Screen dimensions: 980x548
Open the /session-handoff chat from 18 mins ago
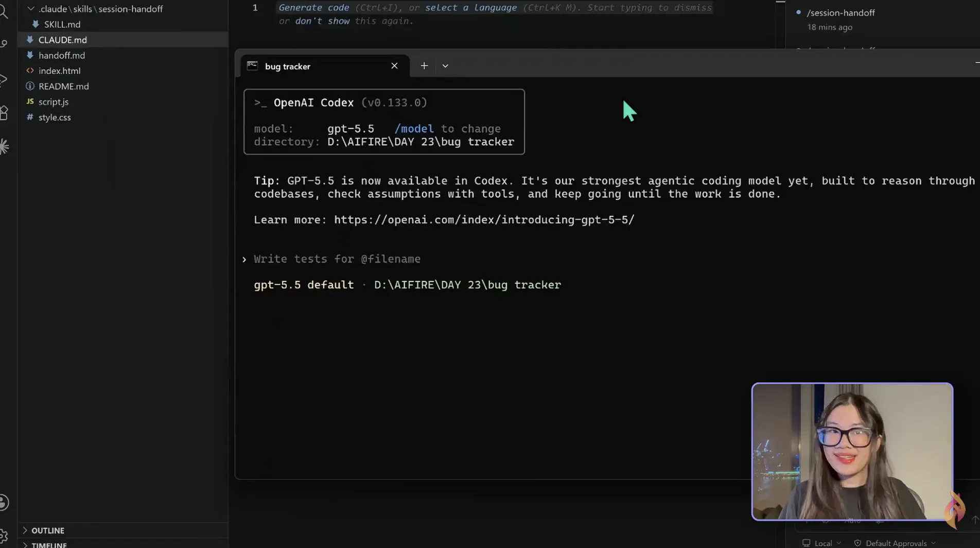tap(841, 20)
